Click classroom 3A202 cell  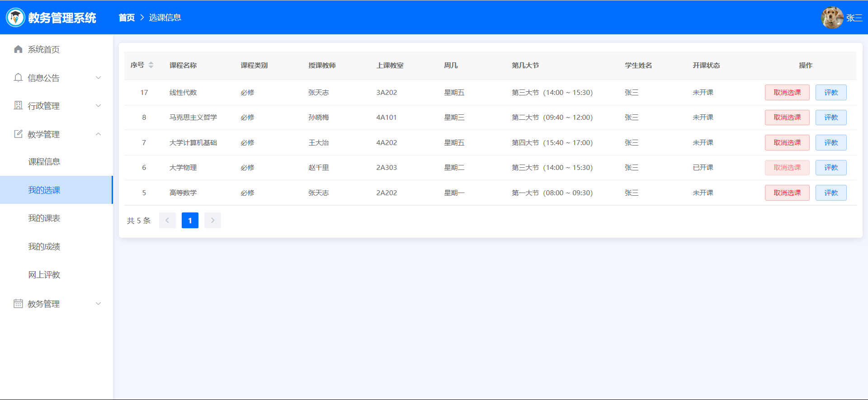(387, 93)
